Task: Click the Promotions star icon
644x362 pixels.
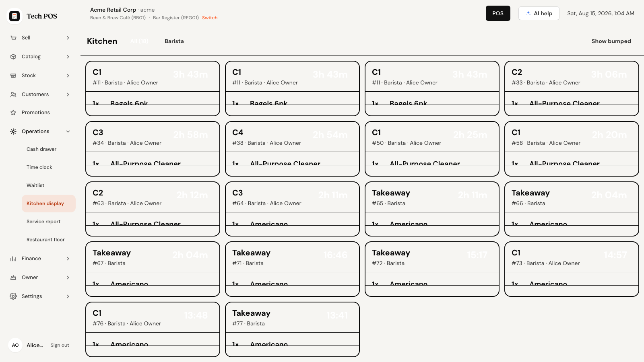Action: point(13,113)
